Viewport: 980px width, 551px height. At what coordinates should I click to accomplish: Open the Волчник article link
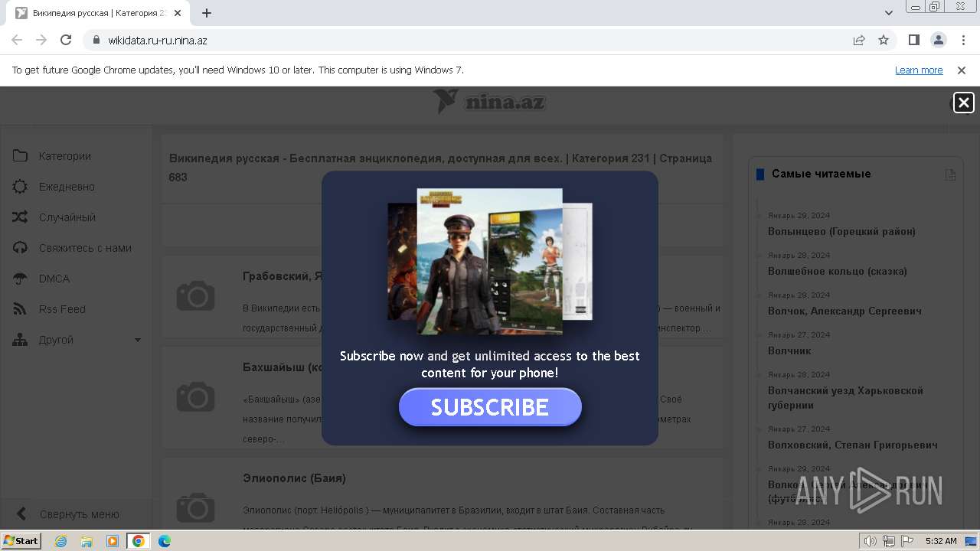point(789,350)
